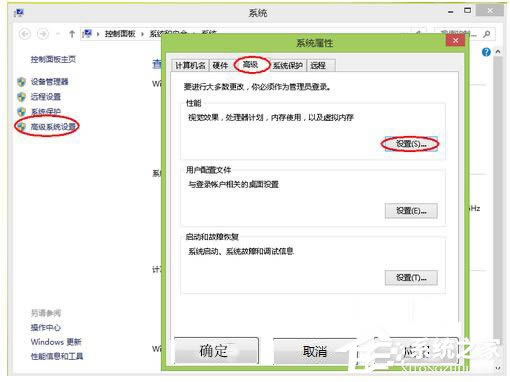
Task: Open help with the blue question mark
Action: coord(486,52)
